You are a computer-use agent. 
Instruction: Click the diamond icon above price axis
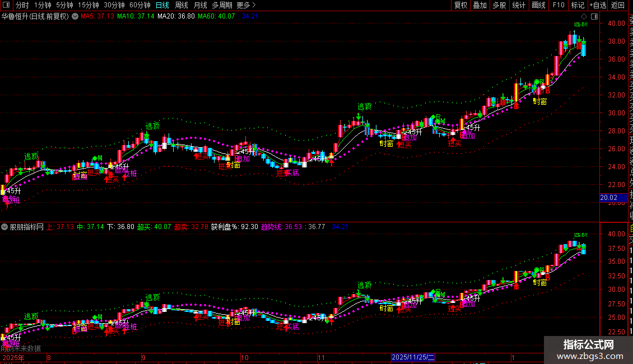(x=584, y=16)
